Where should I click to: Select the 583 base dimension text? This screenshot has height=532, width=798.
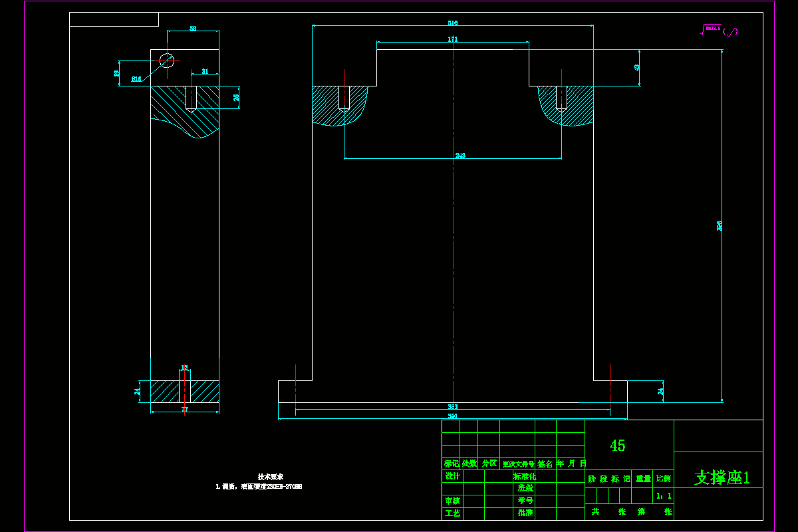[453, 406]
